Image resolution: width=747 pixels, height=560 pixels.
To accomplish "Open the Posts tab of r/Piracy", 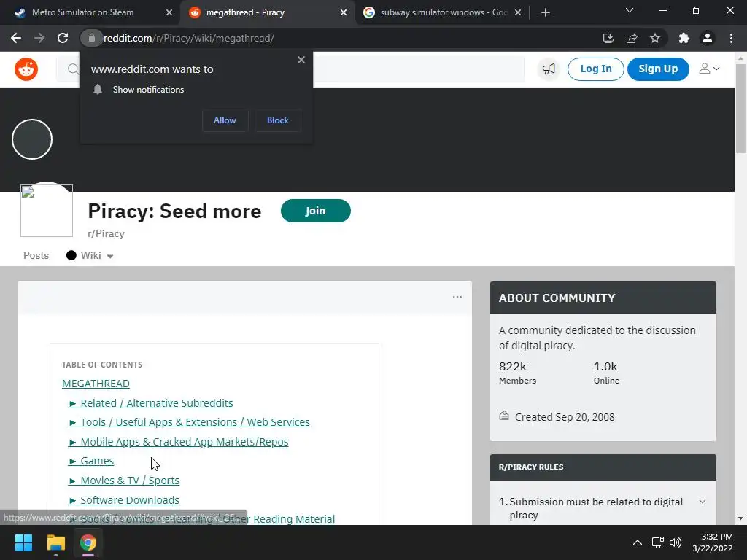I will pyautogui.click(x=36, y=255).
